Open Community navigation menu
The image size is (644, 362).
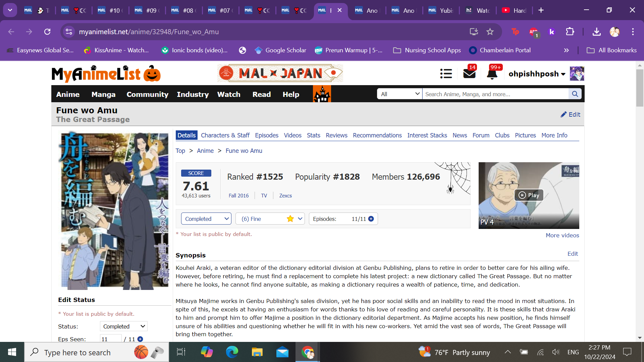[147, 94]
